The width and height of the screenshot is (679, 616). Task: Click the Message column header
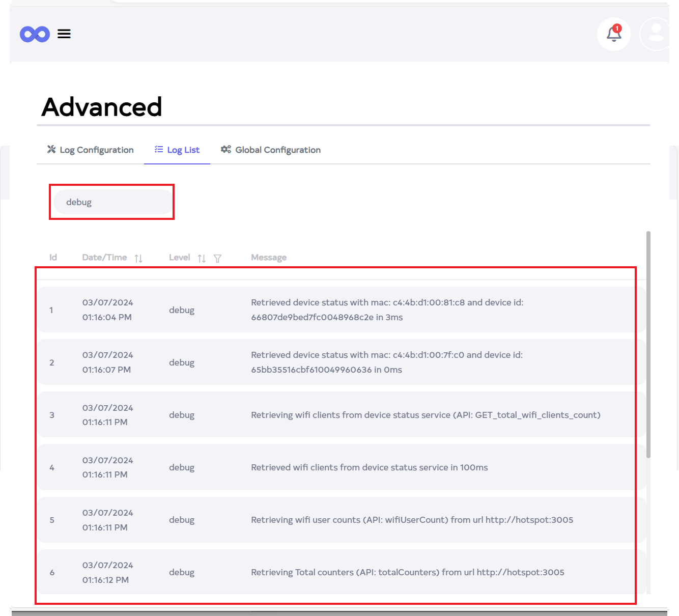[x=269, y=258]
